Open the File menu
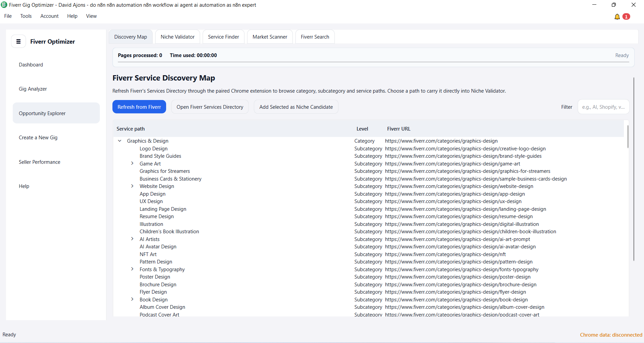This screenshot has width=644, height=343. point(8,16)
